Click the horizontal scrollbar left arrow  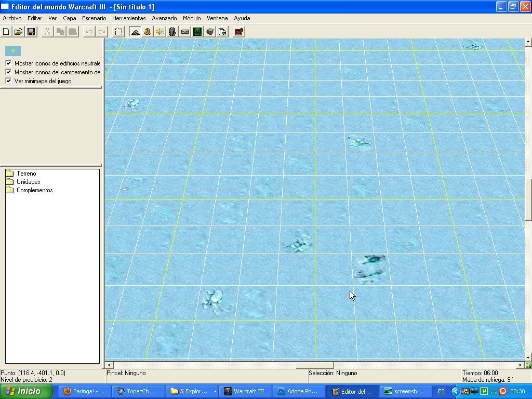tap(109, 365)
